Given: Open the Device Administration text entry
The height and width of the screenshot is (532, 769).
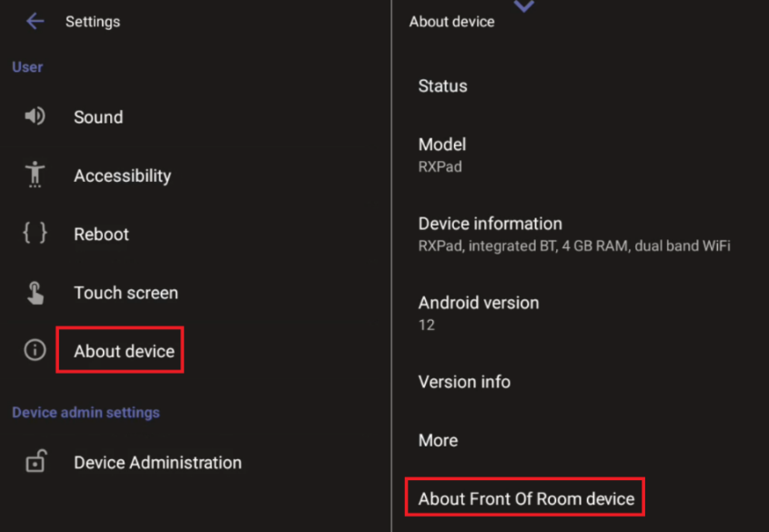Looking at the screenshot, I should [157, 463].
